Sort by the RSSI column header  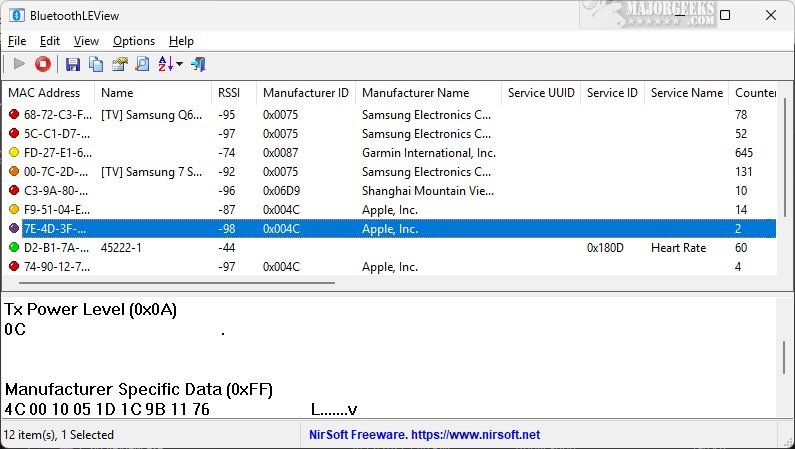pyautogui.click(x=229, y=93)
